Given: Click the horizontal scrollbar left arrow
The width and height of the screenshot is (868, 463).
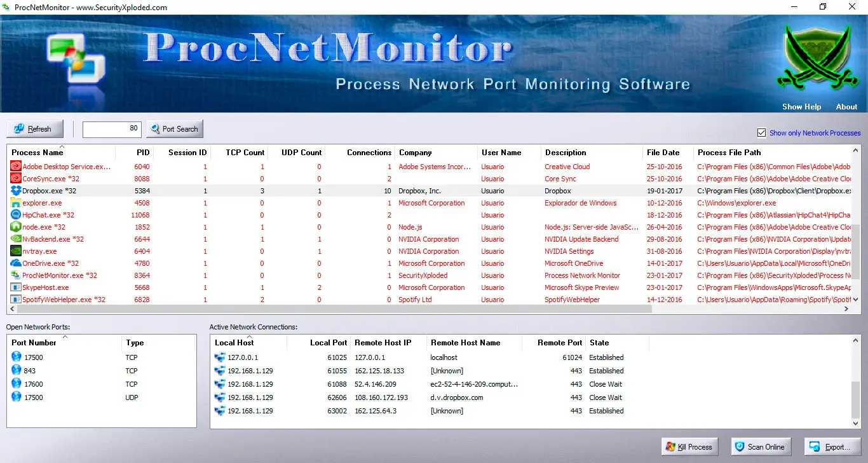Looking at the screenshot, I should point(12,308).
